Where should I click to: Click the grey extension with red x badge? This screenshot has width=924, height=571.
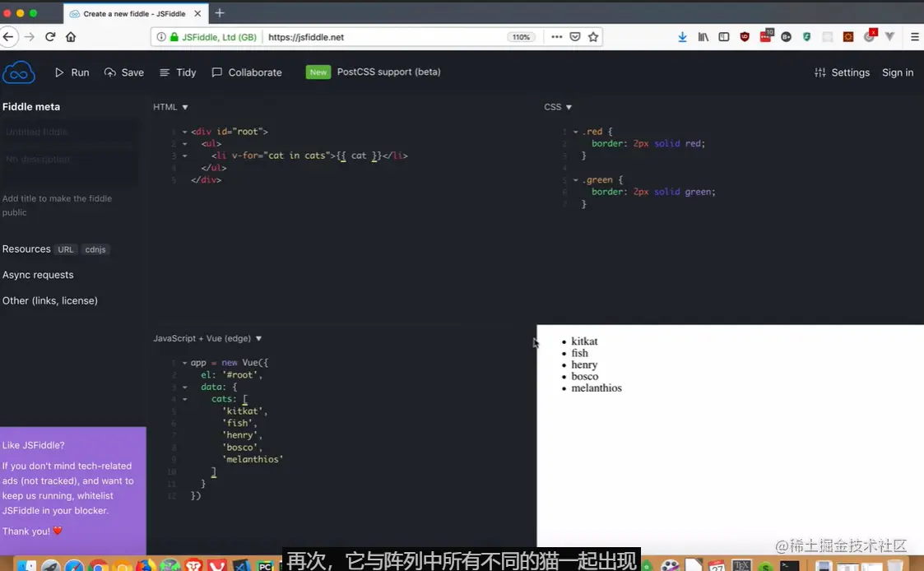(x=870, y=36)
